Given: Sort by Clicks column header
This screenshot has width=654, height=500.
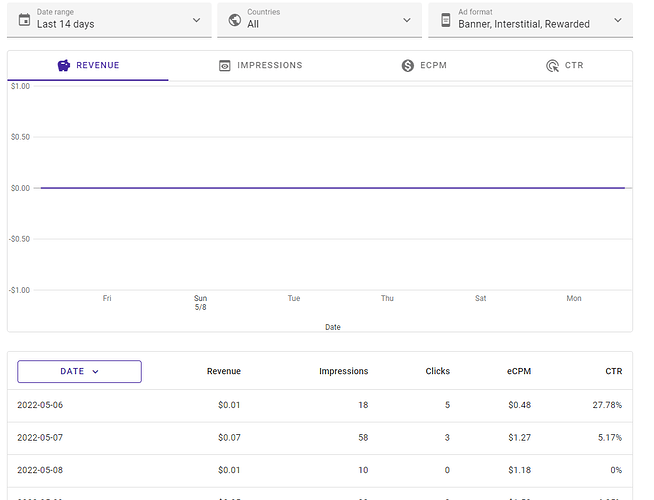Looking at the screenshot, I should tap(438, 371).
